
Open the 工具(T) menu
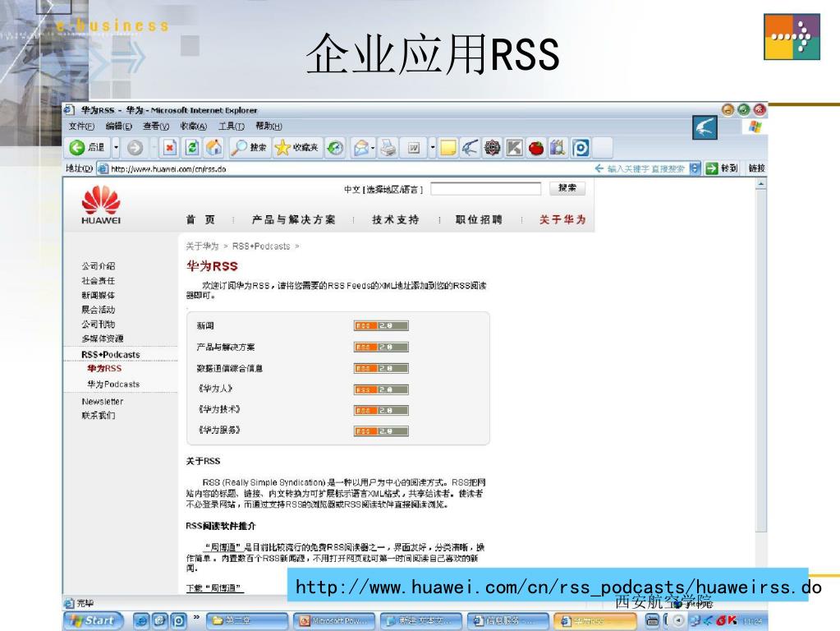point(231,126)
